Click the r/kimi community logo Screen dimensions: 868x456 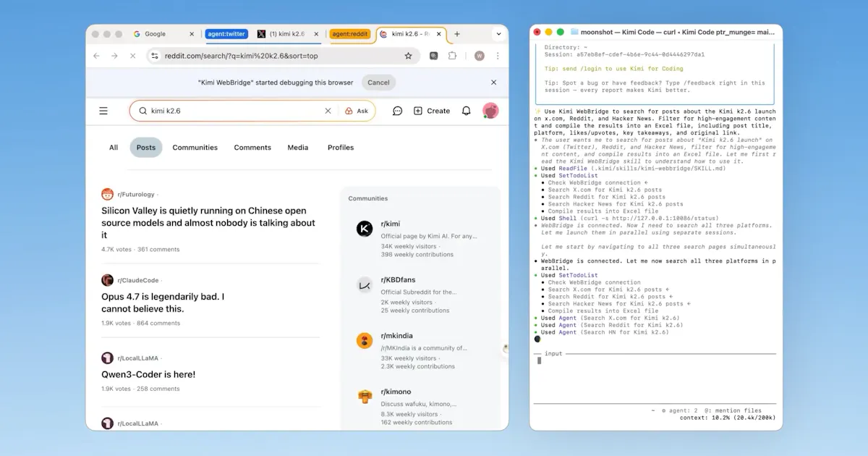click(365, 229)
